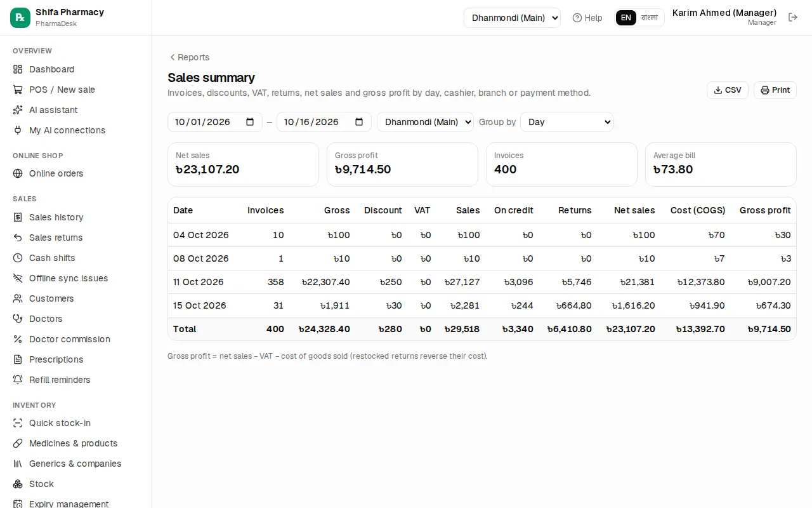Click the AI assistant sparkle icon
812x508 pixels.
point(18,110)
